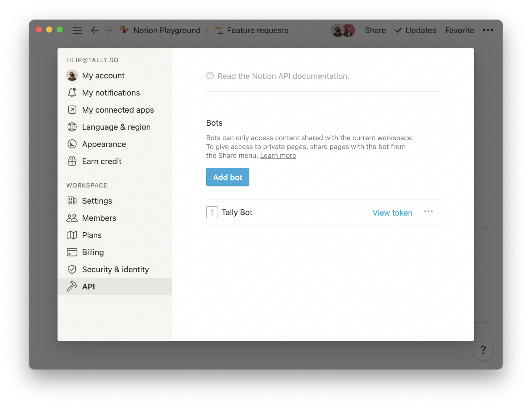View token for Tally Bot
This screenshot has height=408, width=532.
point(392,213)
